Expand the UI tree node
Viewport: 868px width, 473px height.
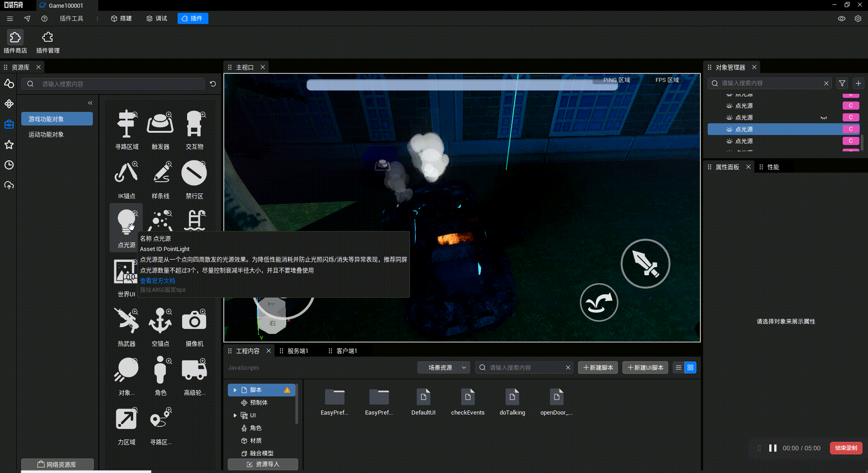pos(235,415)
